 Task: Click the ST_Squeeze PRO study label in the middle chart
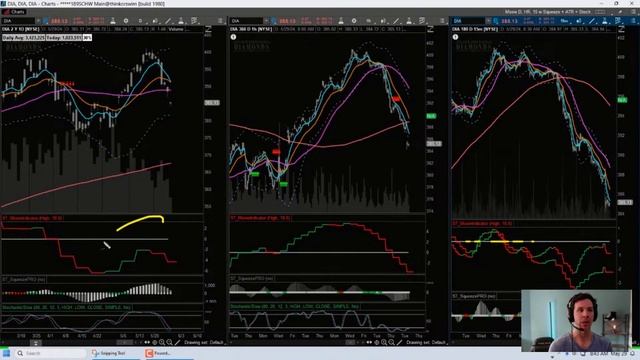click(252, 278)
